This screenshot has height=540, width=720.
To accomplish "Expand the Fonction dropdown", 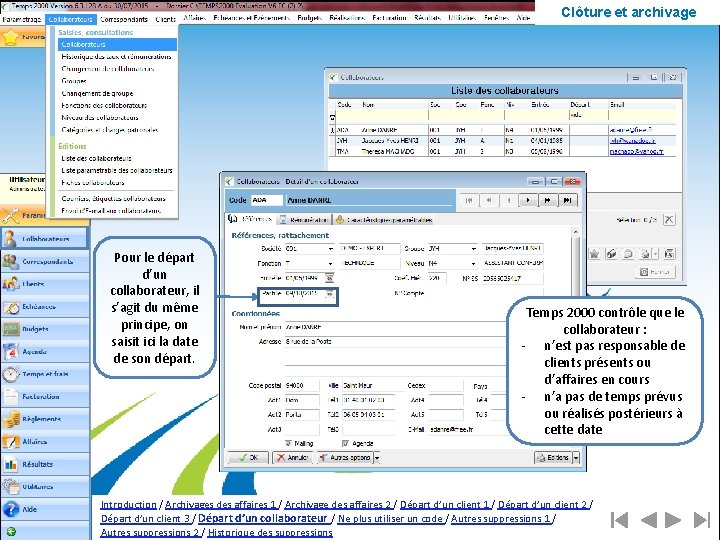I will [x=330, y=263].
